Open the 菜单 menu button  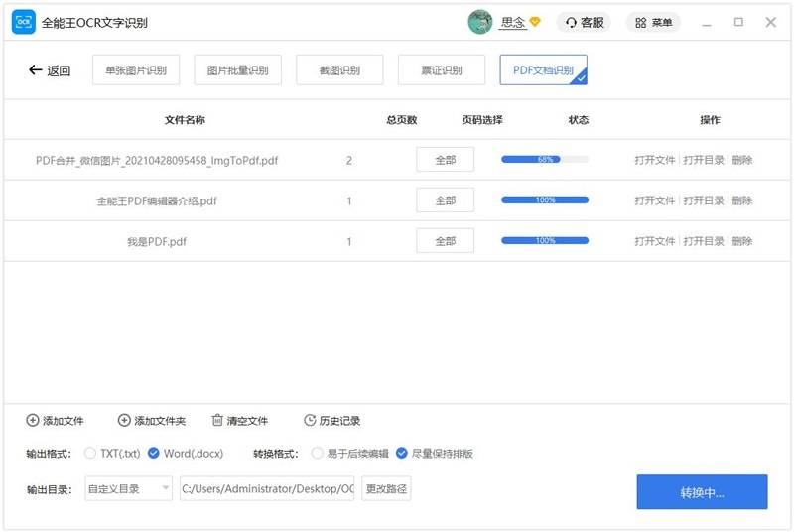653,22
